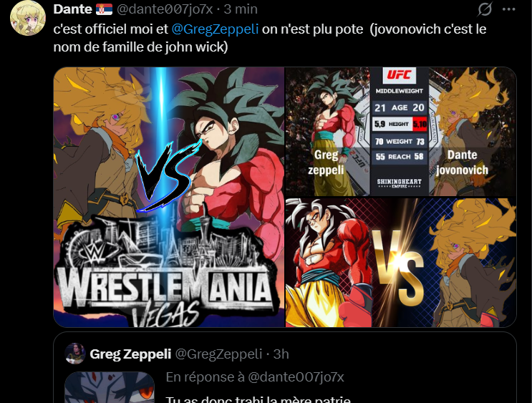Click the tweet text about john wick

(270, 38)
